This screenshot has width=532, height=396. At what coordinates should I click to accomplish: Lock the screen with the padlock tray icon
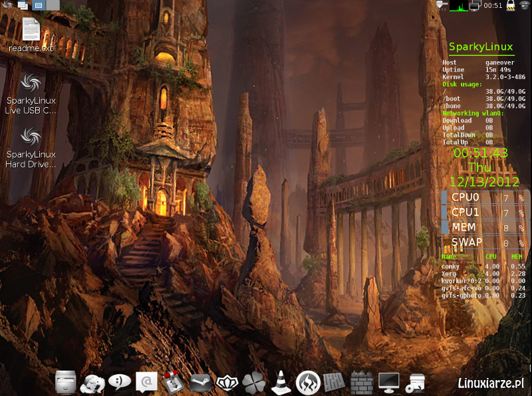(509, 6)
